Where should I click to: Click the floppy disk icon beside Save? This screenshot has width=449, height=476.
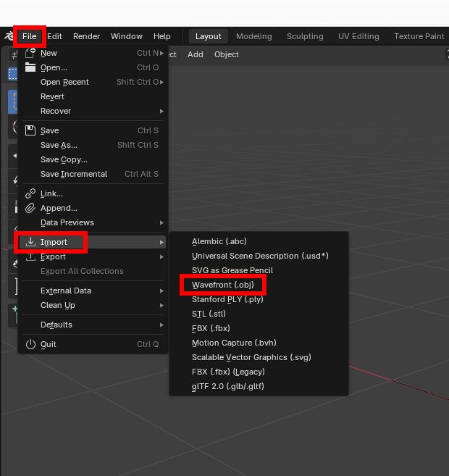30,130
